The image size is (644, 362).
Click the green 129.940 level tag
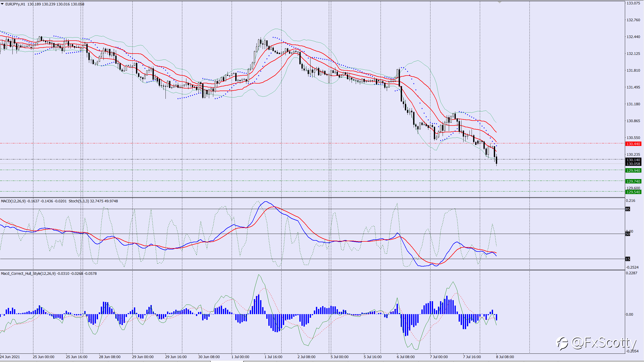tap(633, 171)
